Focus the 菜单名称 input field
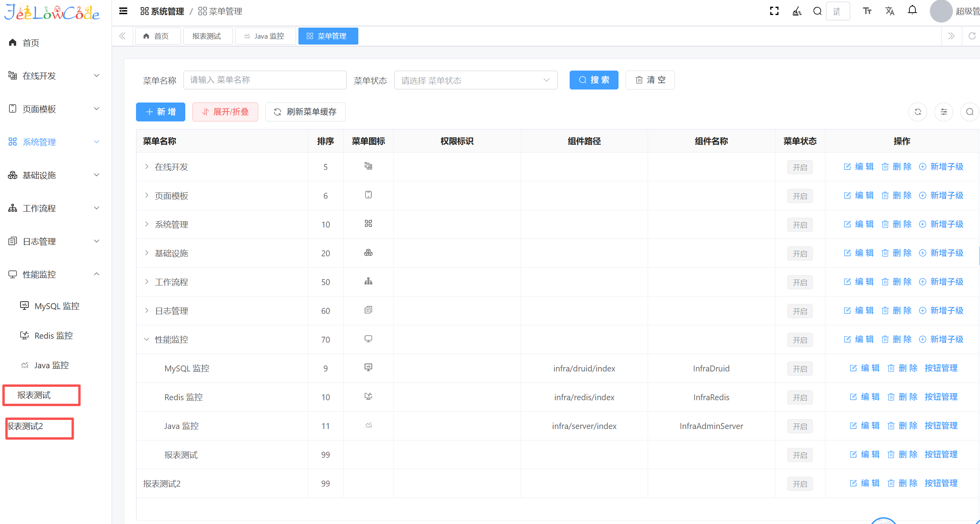This screenshot has height=524, width=980. (265, 80)
